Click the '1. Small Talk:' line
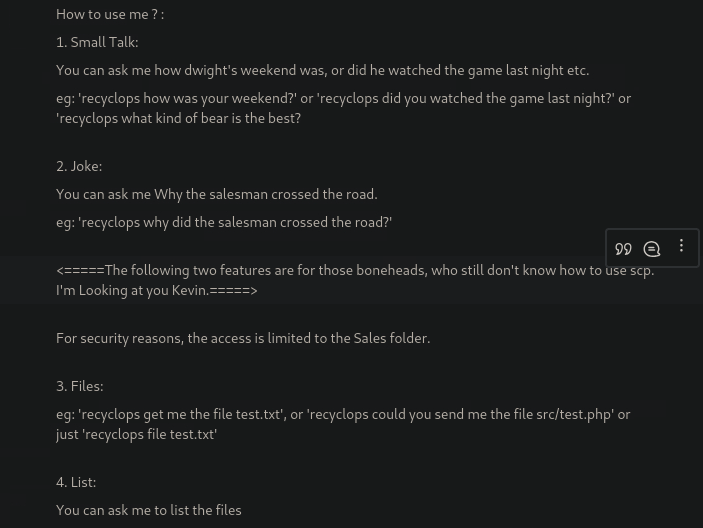This screenshot has width=703, height=528. click(97, 42)
